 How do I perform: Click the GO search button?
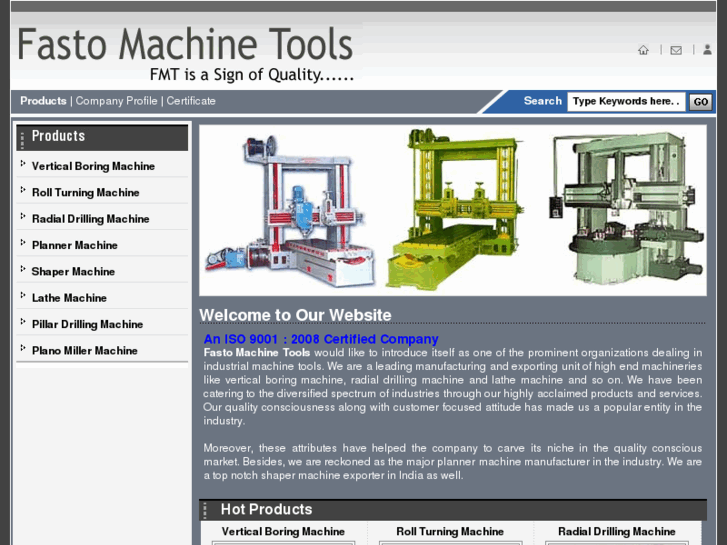(701, 102)
